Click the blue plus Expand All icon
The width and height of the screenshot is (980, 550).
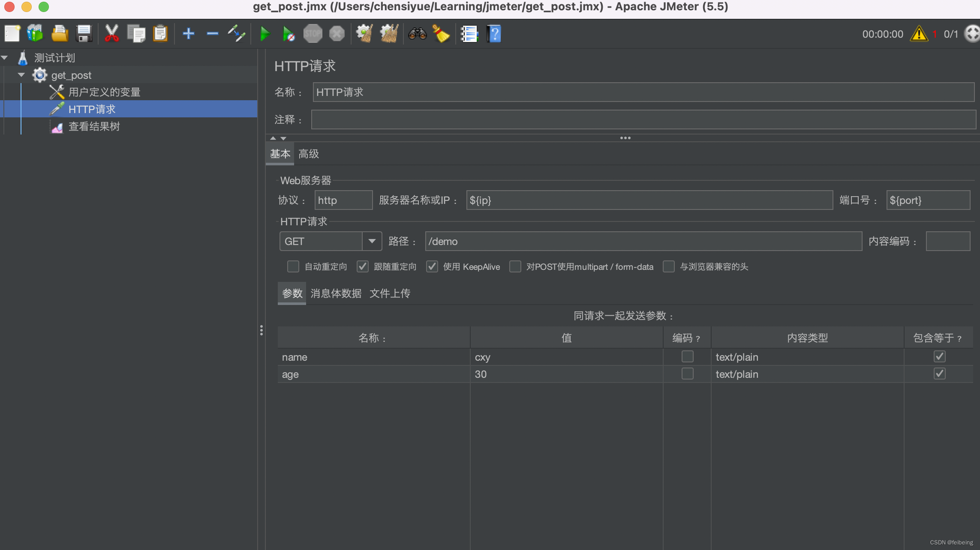coord(188,33)
